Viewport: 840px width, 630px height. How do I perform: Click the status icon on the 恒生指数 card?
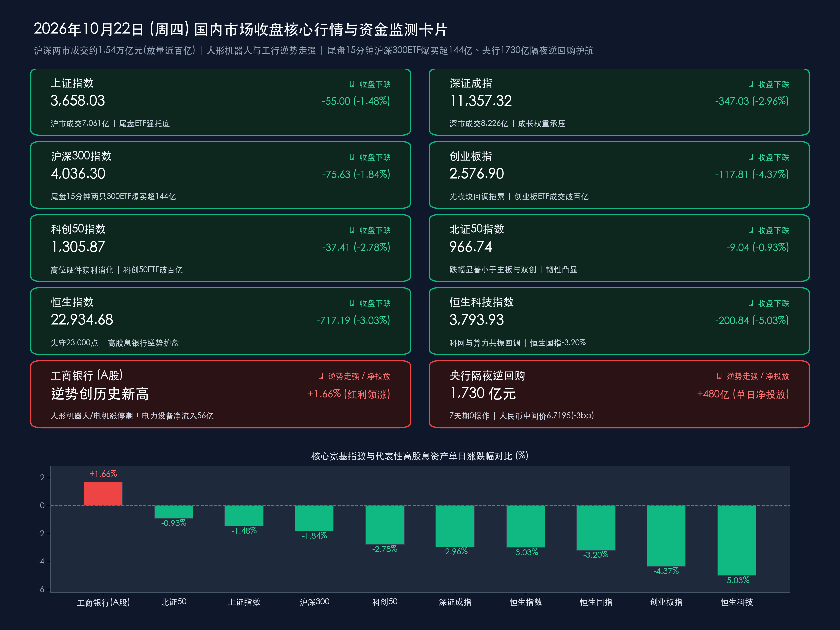[352, 303]
